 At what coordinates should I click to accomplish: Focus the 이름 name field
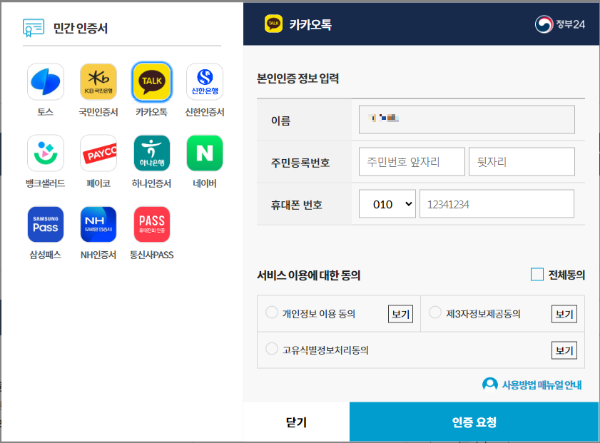click(466, 120)
